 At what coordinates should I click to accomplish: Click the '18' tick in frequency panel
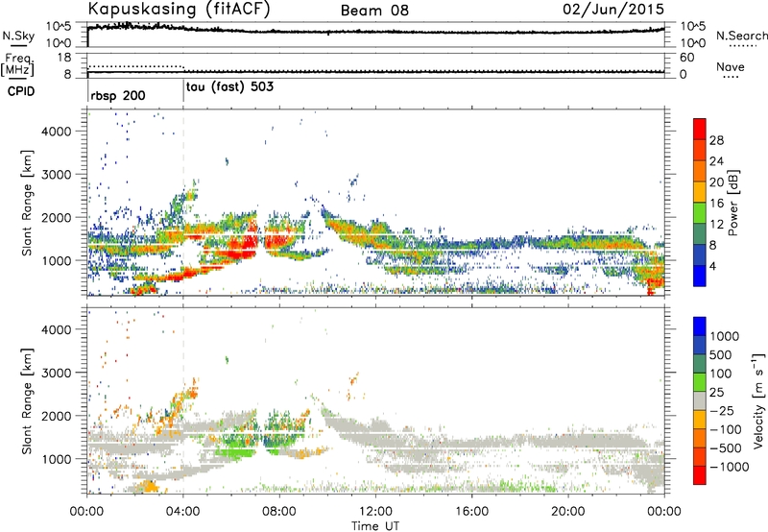(x=64, y=58)
